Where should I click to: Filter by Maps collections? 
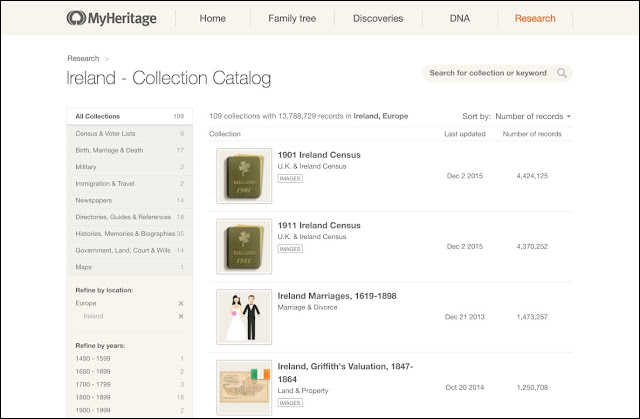point(129,267)
